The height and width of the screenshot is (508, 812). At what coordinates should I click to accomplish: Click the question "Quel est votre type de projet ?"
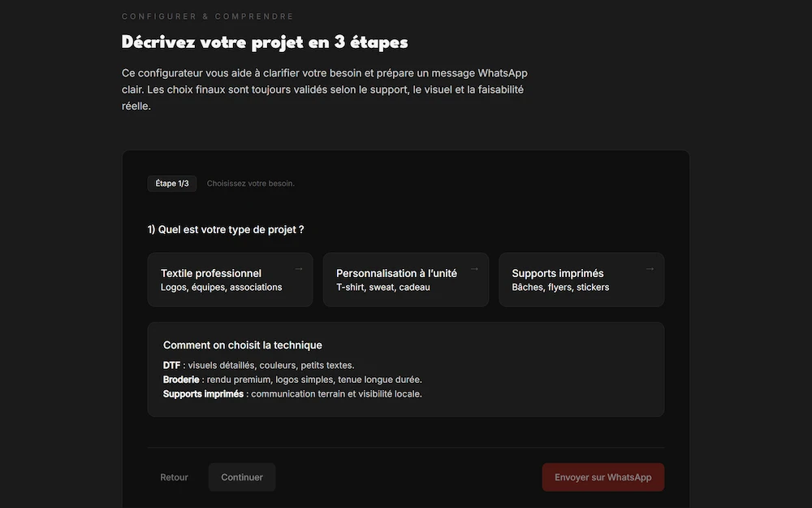pos(226,229)
